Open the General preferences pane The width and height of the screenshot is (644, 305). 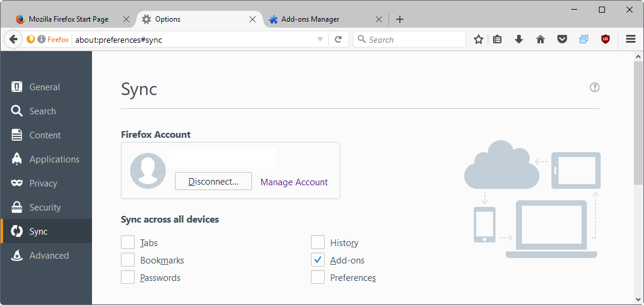point(46,87)
